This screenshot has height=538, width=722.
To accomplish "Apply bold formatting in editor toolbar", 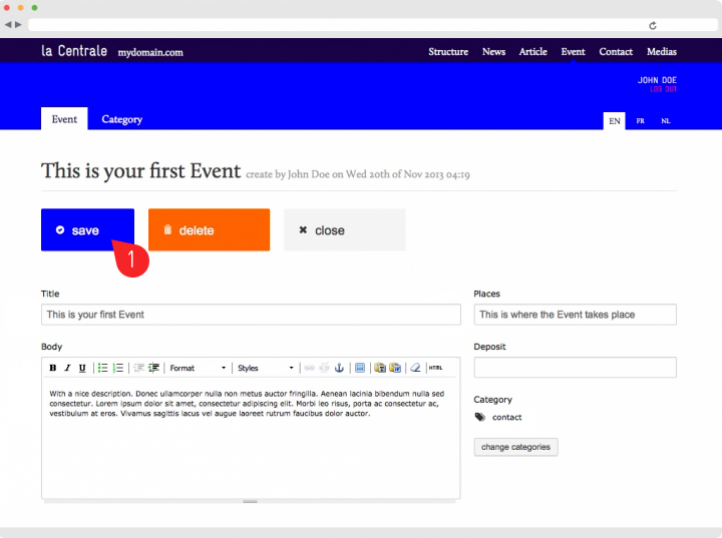I will [53, 368].
